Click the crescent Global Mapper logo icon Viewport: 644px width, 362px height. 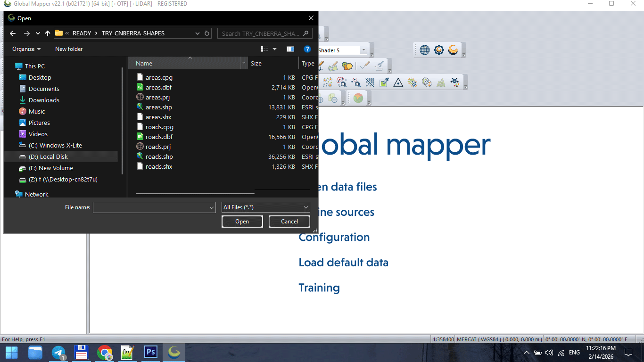point(453,49)
